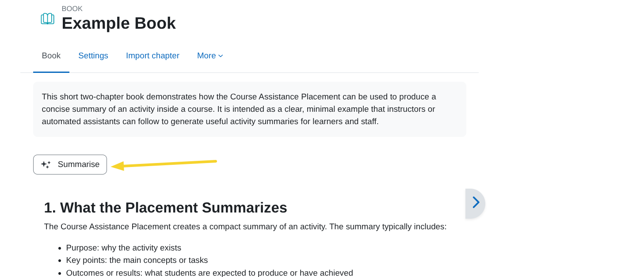Select the heading What the Placement Summarizes
The height and width of the screenshot is (277, 644).
click(x=166, y=208)
